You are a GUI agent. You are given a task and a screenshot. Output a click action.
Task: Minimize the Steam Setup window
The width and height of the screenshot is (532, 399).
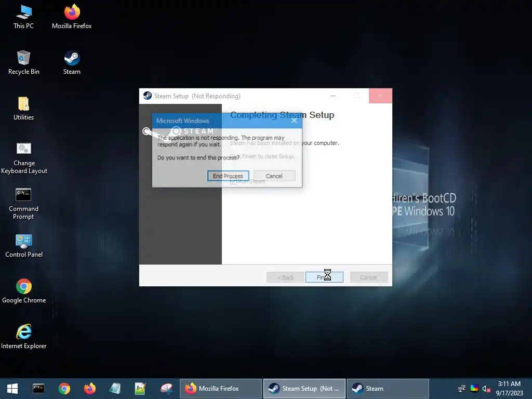(x=333, y=96)
